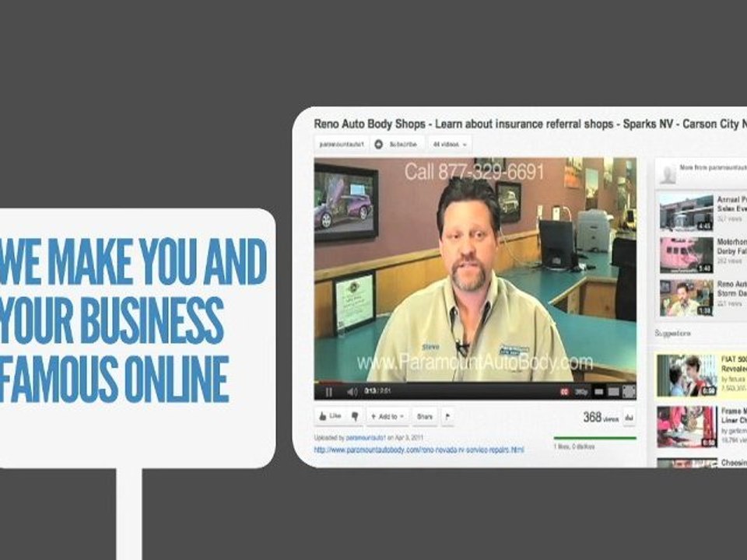Image resolution: width=747 pixels, height=560 pixels.
Task: Click the green likes ratio bar
Action: (x=595, y=438)
